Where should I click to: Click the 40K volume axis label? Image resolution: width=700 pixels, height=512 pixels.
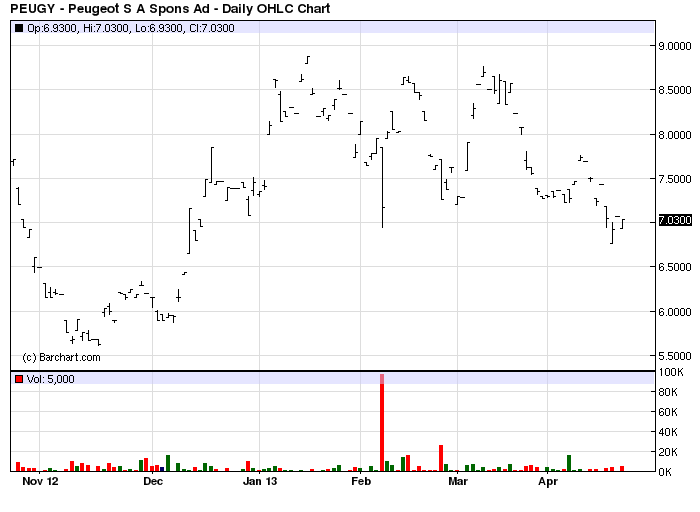(x=668, y=432)
